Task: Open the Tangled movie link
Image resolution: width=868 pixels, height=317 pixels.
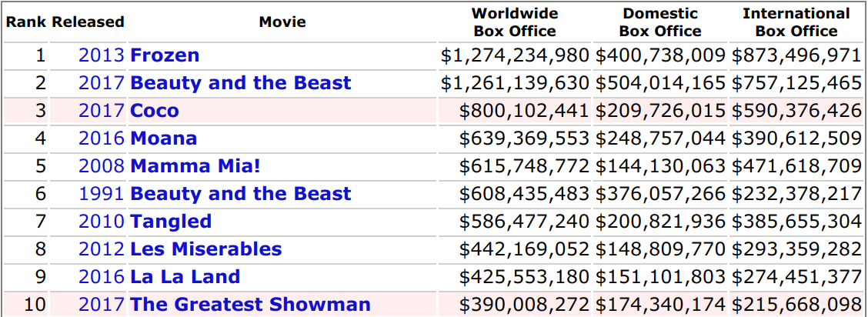Action: pyautogui.click(x=171, y=222)
